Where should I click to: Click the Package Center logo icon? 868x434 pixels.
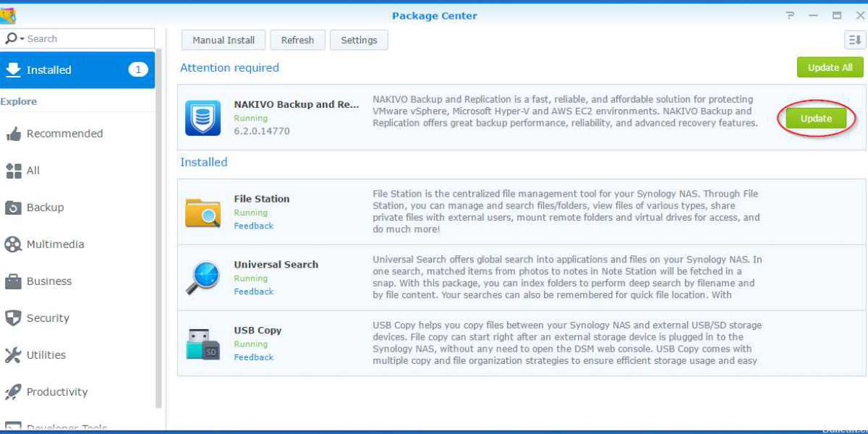pyautogui.click(x=9, y=16)
